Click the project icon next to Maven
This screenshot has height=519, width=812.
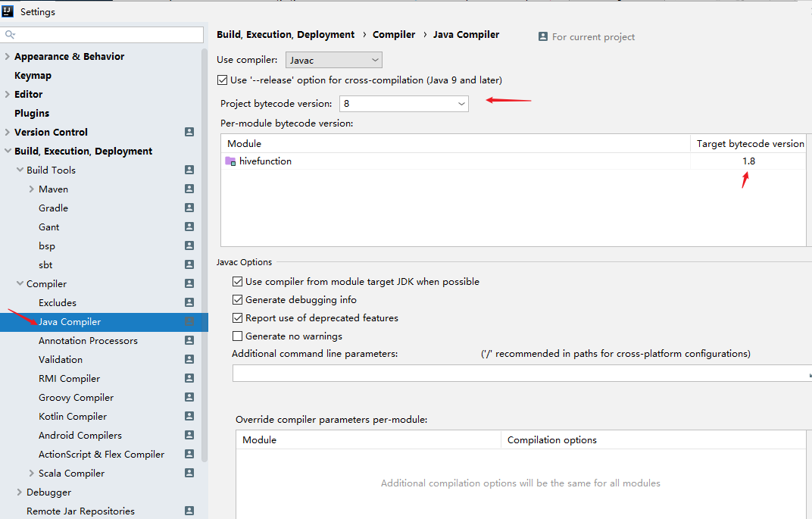pyautogui.click(x=189, y=189)
